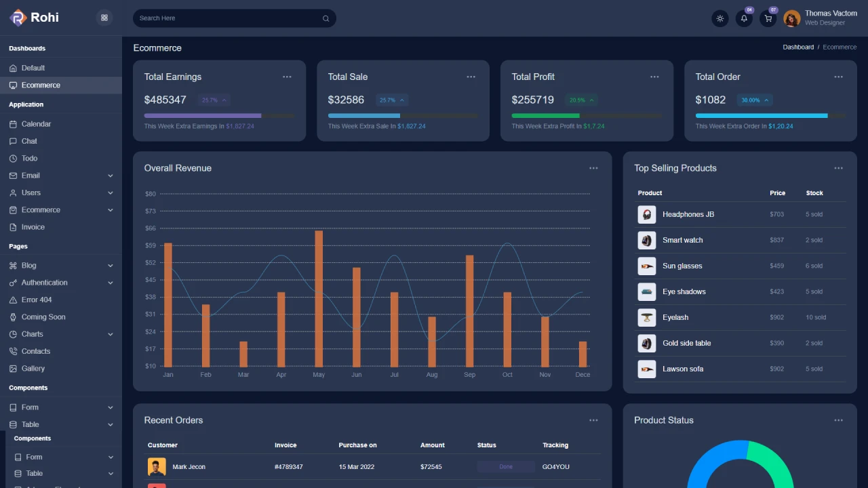Switch theme using sun icon
Image resolution: width=868 pixels, height=488 pixels.
(720, 18)
